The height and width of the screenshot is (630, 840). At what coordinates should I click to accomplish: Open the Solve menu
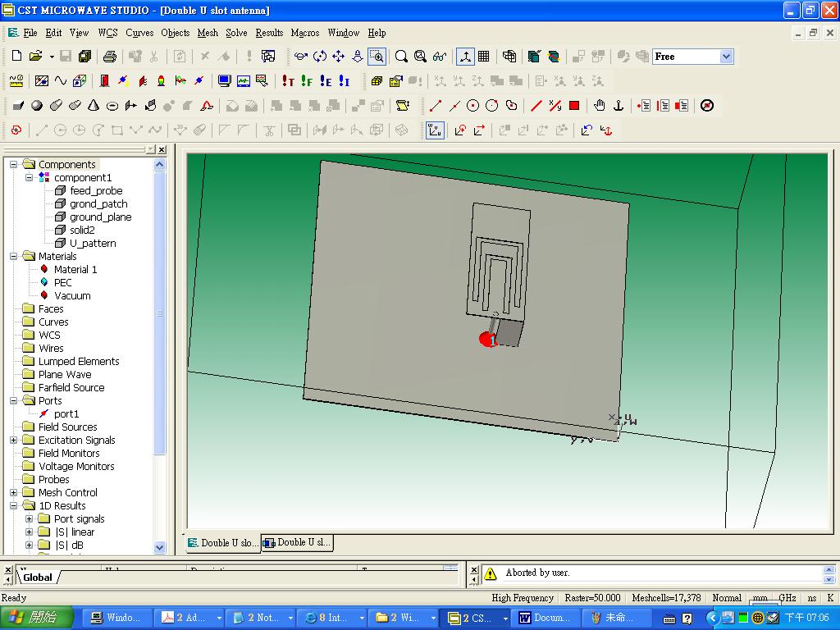(236, 33)
